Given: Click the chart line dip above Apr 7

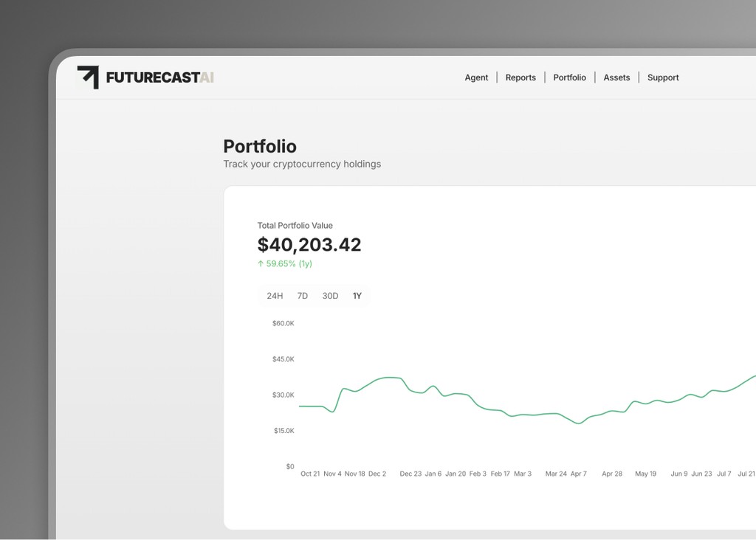Looking at the screenshot, I should click(579, 423).
